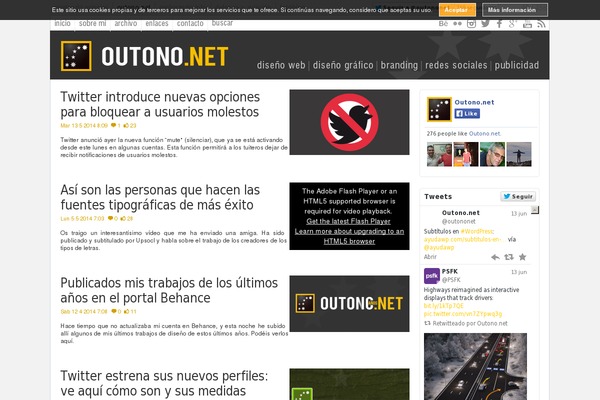600x400 pixels.
Task: Open the Flickr two-dots icon
Action: point(457,24)
